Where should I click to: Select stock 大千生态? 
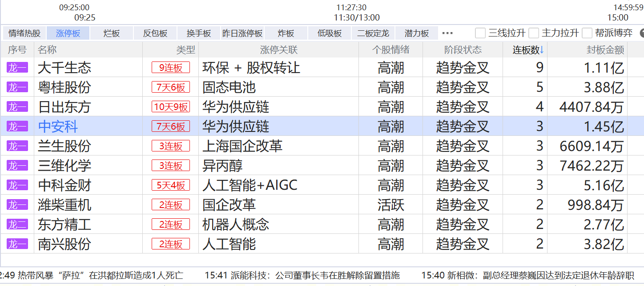pyautogui.click(x=64, y=68)
